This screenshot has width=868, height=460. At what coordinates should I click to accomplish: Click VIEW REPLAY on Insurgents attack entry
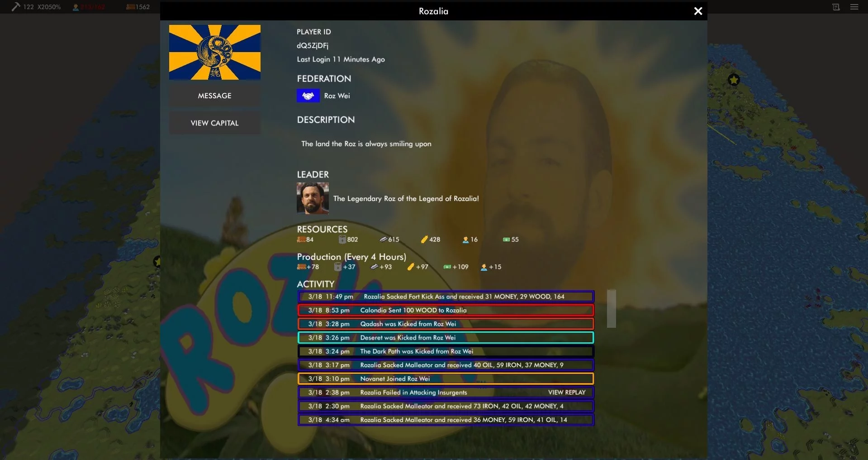pos(567,393)
